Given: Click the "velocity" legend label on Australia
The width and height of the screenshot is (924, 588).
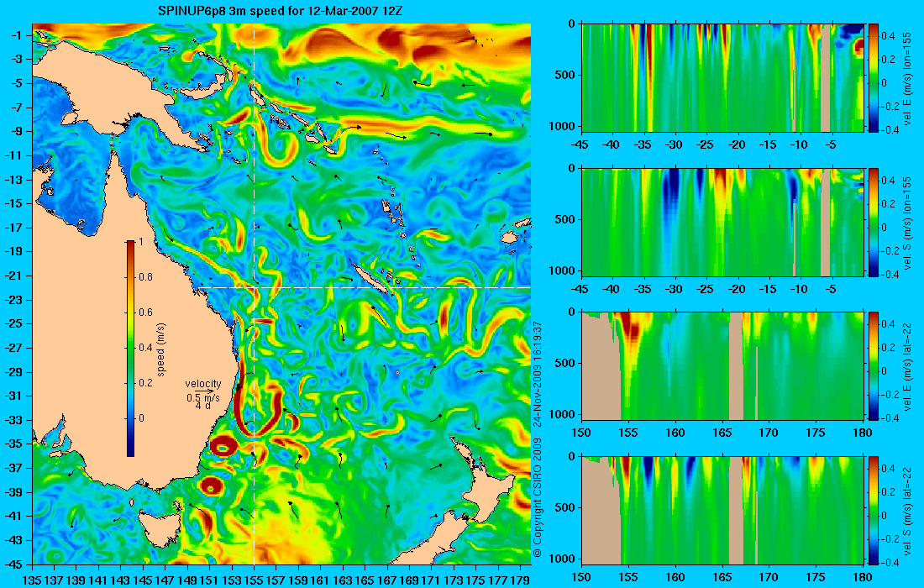Looking at the screenshot, I should [203, 384].
